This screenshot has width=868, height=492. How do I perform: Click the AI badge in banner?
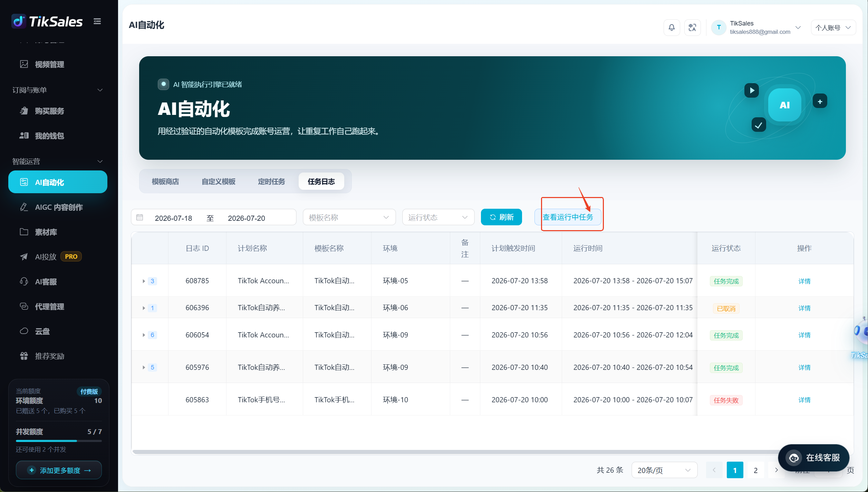coord(784,105)
